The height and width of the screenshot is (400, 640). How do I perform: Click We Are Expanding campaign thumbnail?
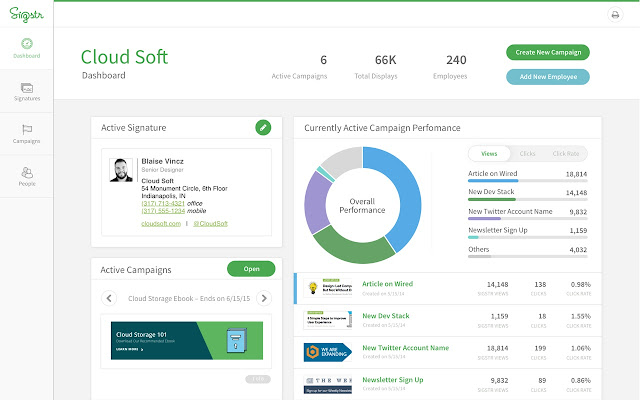[328, 352]
